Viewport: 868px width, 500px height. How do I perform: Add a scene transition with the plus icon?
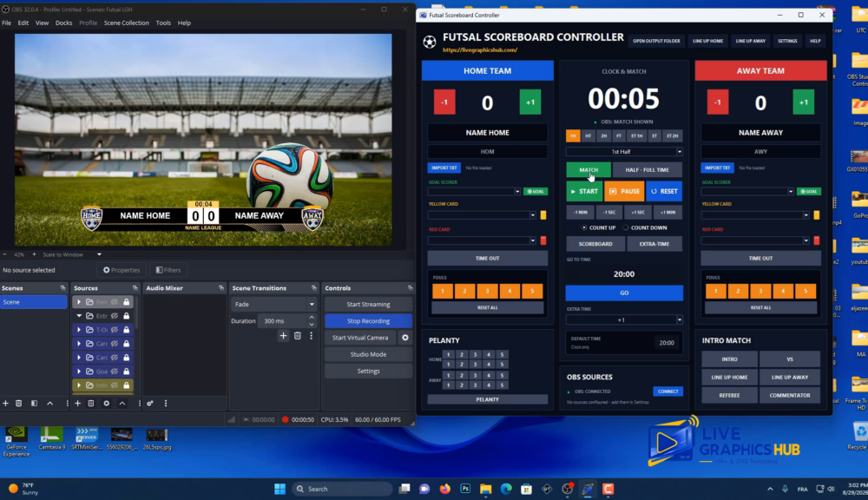284,336
